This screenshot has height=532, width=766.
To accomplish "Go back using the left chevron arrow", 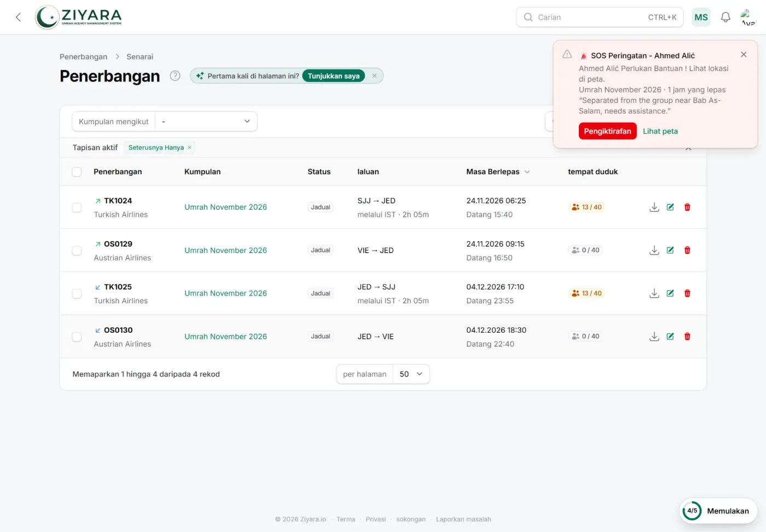I will (18, 17).
